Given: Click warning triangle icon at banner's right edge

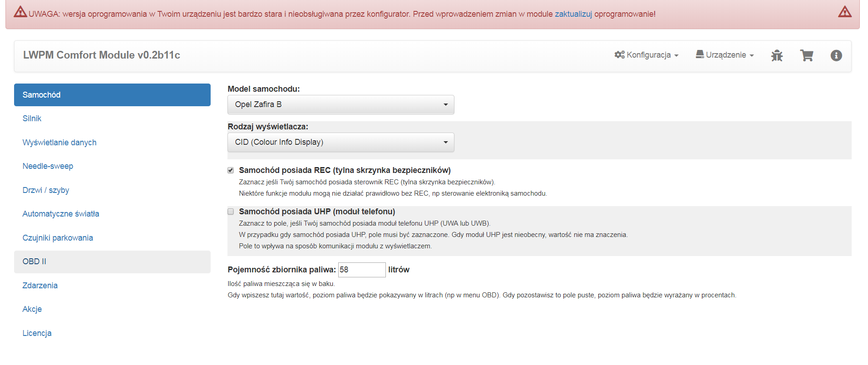Looking at the screenshot, I should coord(844,12).
